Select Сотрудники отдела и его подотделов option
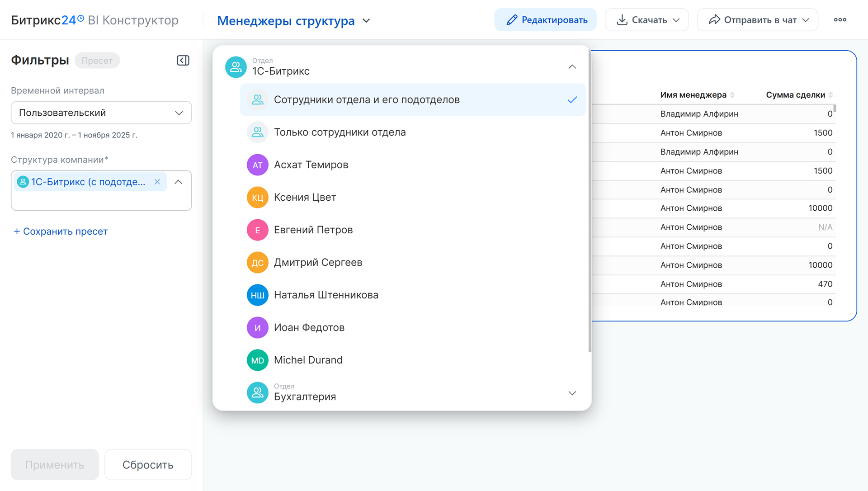 (x=367, y=100)
